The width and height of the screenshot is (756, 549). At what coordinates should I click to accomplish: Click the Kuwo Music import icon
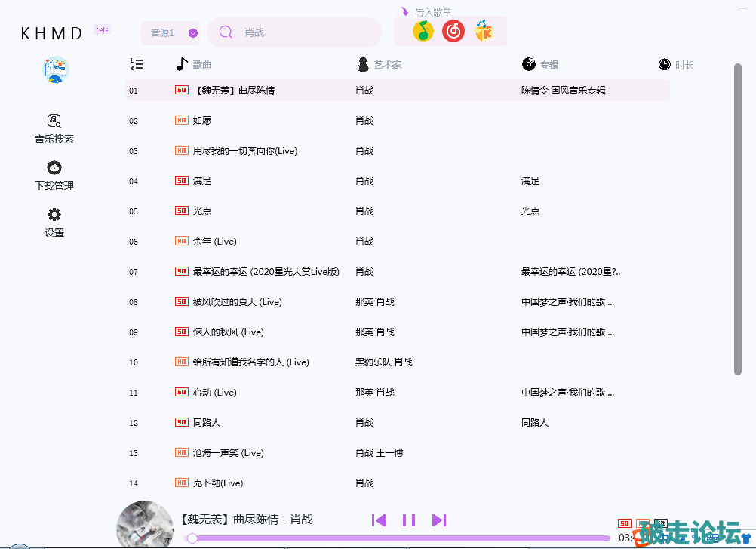(484, 32)
